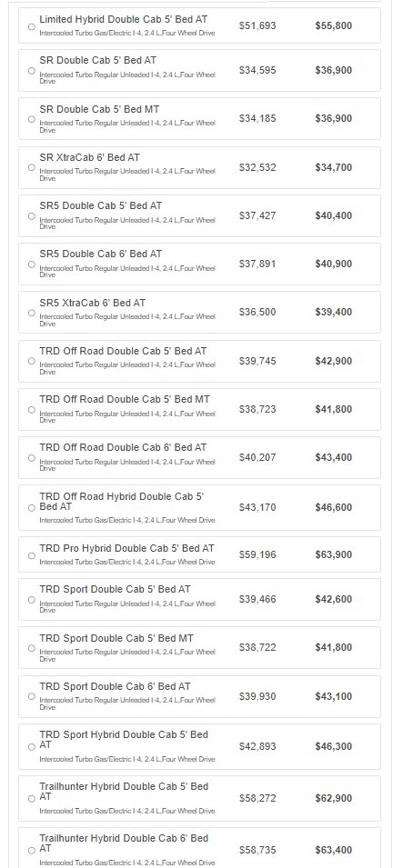
Task: Select the Limited Hybrid Double Cab radio button
Action: point(32,26)
